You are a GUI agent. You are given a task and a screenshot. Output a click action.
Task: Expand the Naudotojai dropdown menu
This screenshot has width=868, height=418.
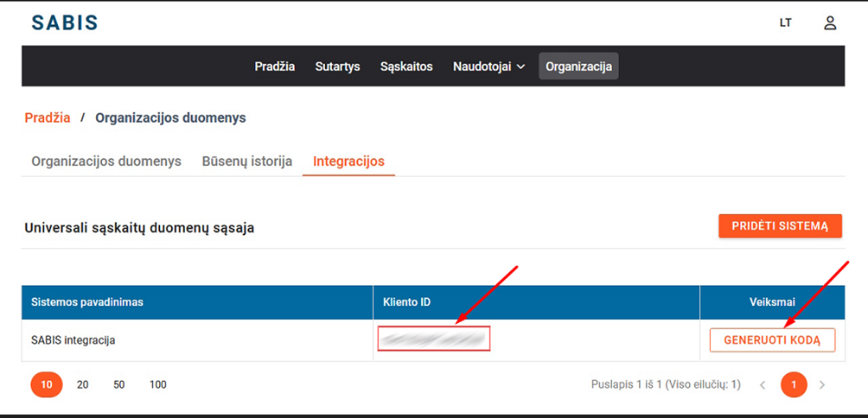coord(488,66)
